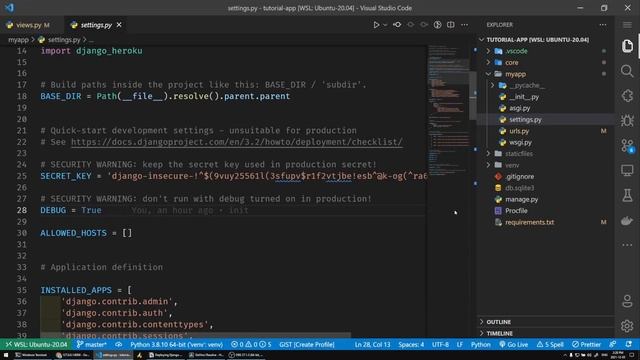Image resolution: width=640 pixels, height=360 pixels.
Task: Start Go Live server
Action: 513,344
